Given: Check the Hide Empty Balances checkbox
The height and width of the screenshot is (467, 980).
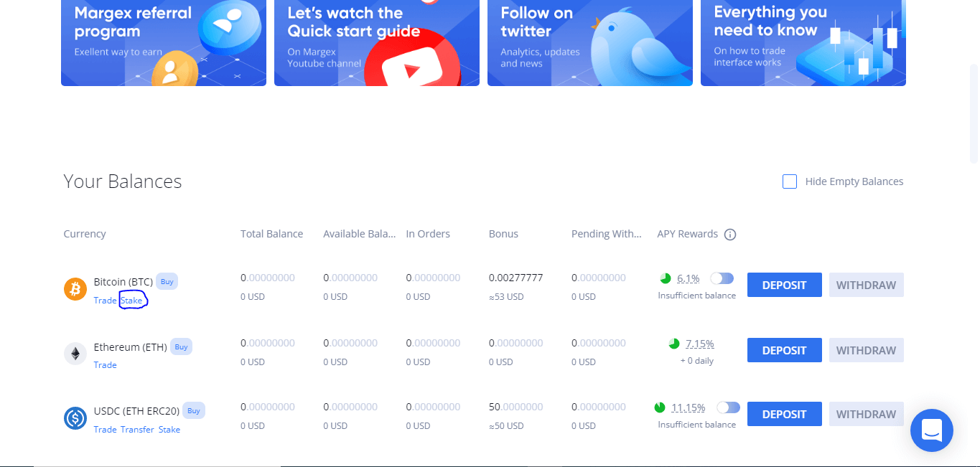Looking at the screenshot, I should point(790,181).
